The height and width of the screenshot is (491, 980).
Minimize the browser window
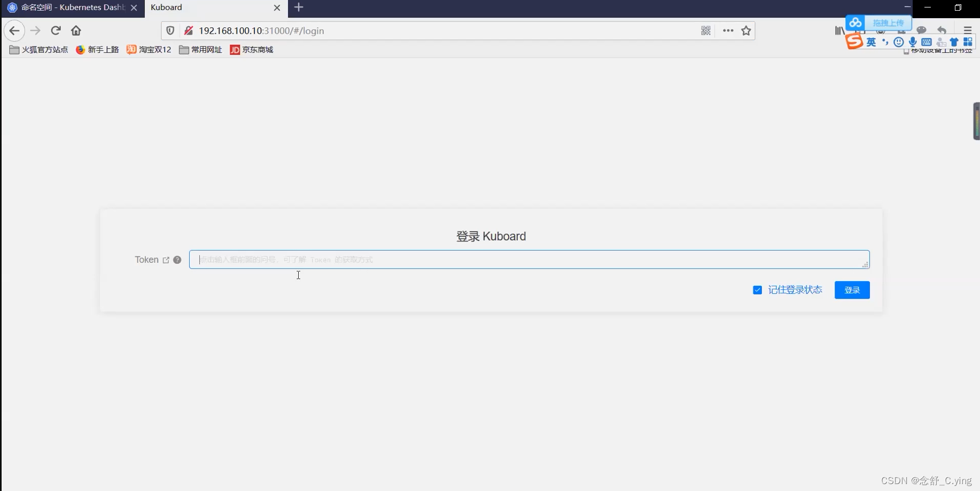(x=928, y=7)
